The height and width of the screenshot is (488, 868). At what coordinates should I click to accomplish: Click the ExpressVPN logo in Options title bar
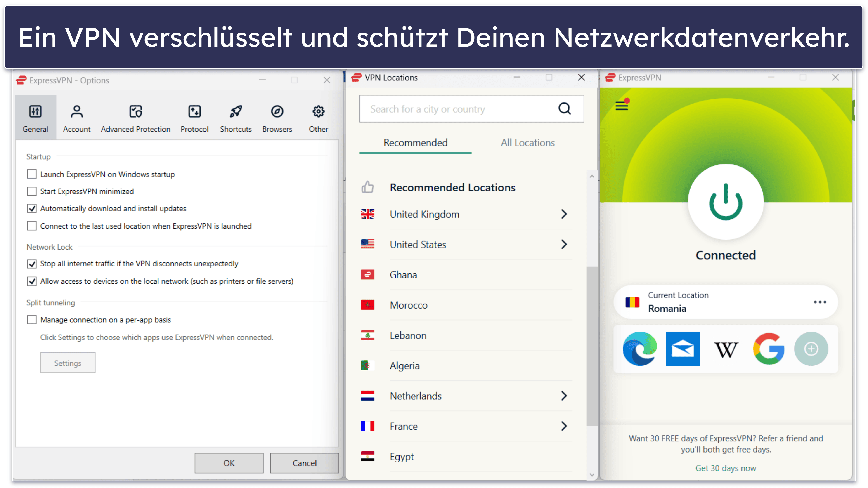coord(21,80)
